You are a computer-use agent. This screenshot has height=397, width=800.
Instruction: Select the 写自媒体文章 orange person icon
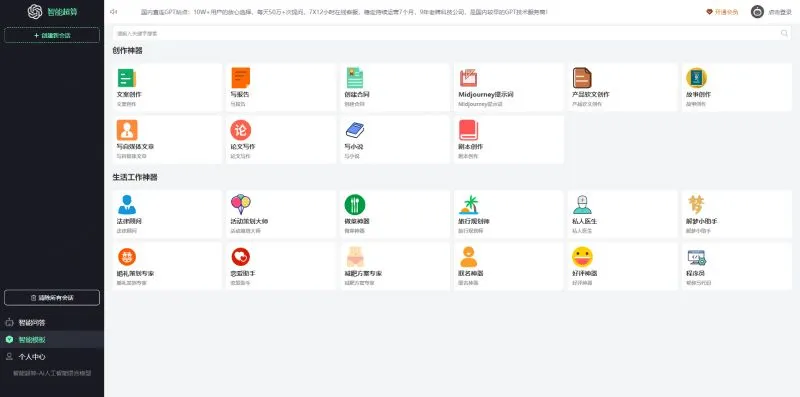pos(127,130)
